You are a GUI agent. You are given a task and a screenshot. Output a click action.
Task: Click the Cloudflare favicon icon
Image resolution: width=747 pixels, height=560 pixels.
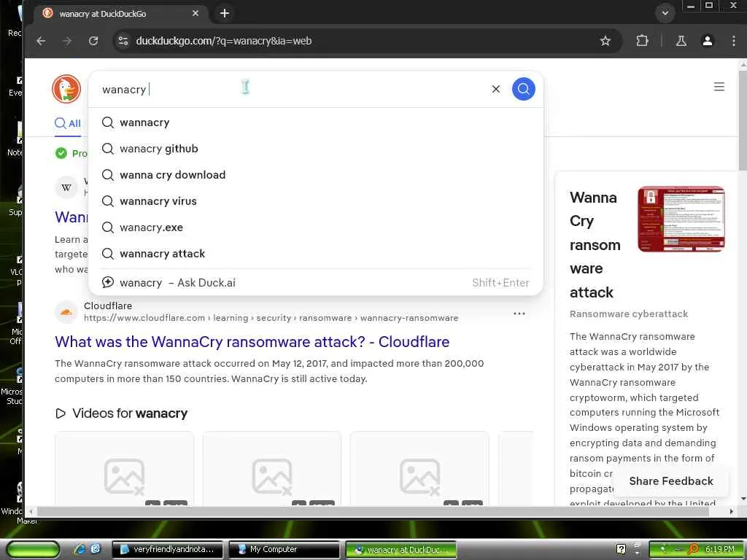66,312
